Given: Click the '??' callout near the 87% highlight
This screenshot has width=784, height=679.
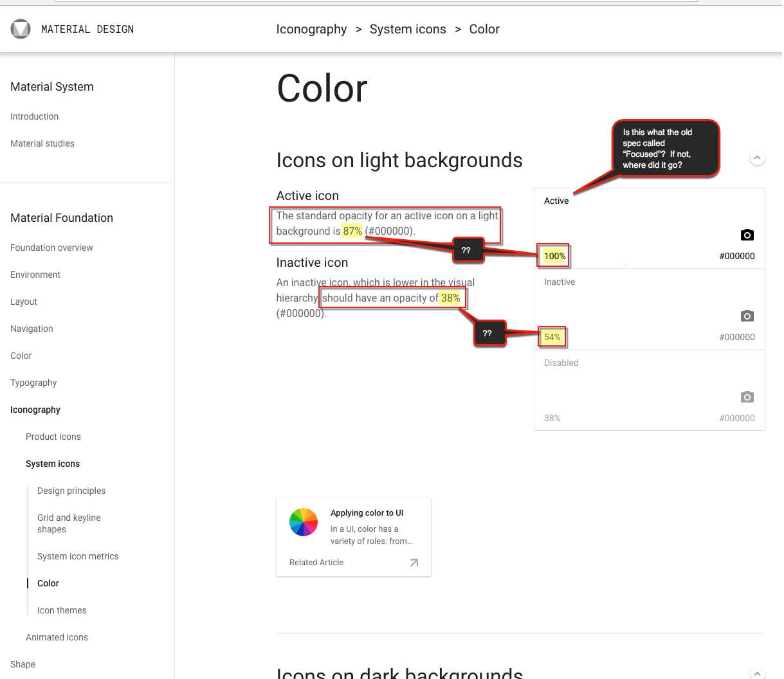Looking at the screenshot, I should (466, 250).
